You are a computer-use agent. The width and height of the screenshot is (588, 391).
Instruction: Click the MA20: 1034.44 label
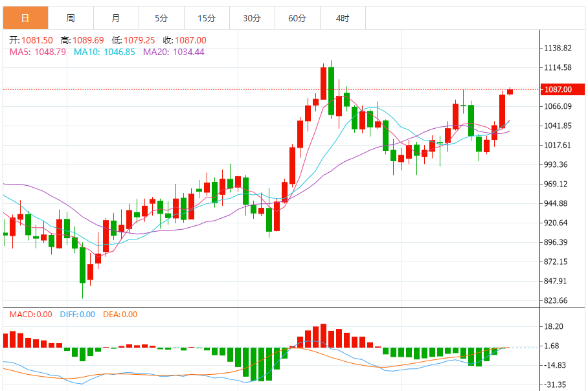pos(174,52)
